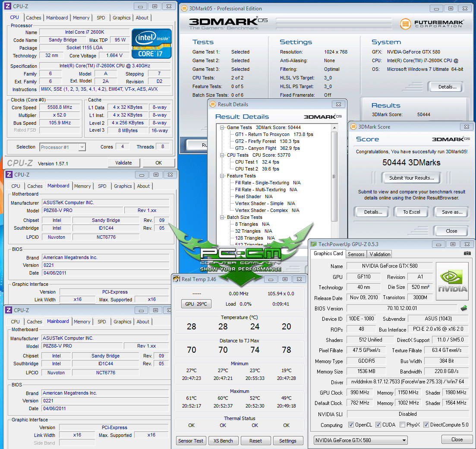
Task: Select GT1 - Return To Proxycon result row
Action: (x=274, y=135)
